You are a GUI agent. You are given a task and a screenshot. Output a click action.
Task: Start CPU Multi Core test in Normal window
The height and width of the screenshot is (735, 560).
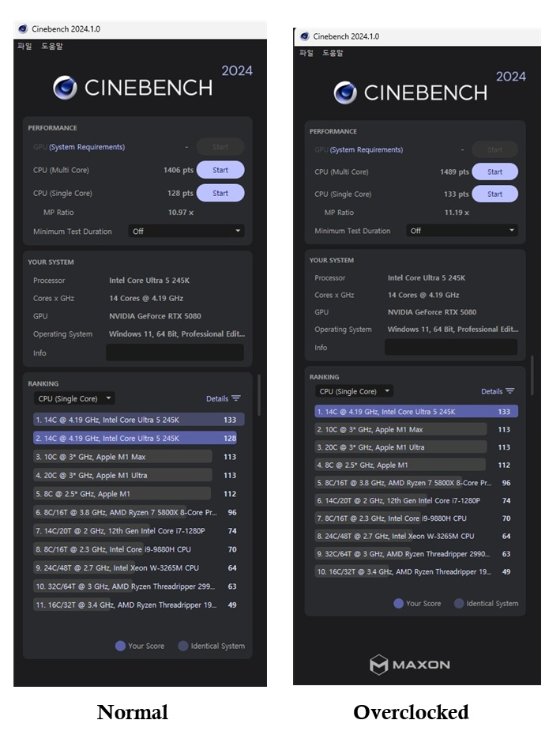tap(220, 170)
